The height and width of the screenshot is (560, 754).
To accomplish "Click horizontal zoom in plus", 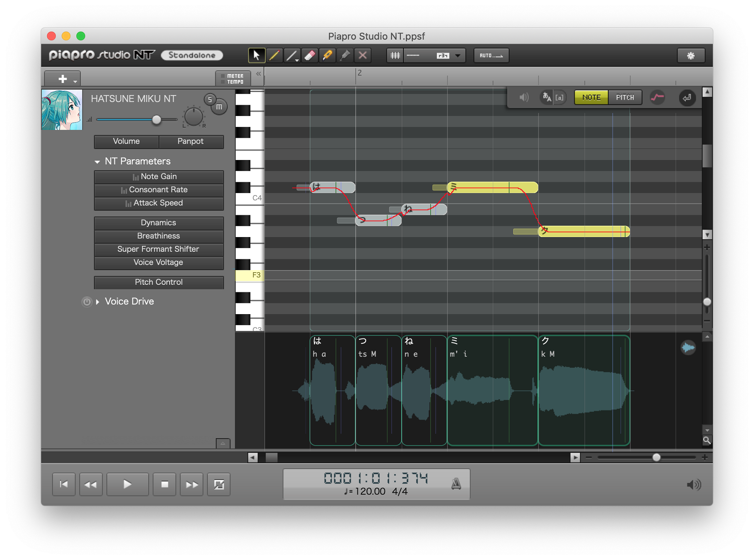I will [x=705, y=457].
